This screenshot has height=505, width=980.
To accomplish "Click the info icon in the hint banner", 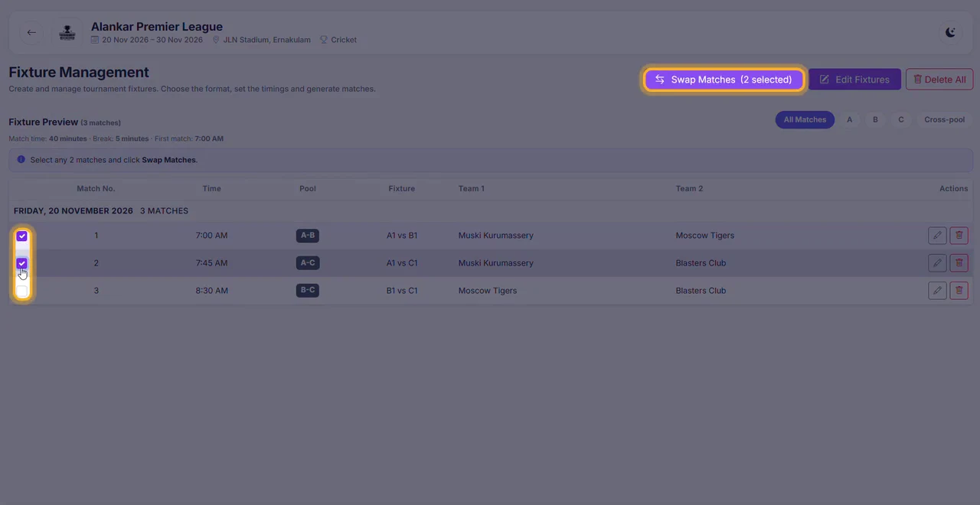I will pyautogui.click(x=21, y=160).
